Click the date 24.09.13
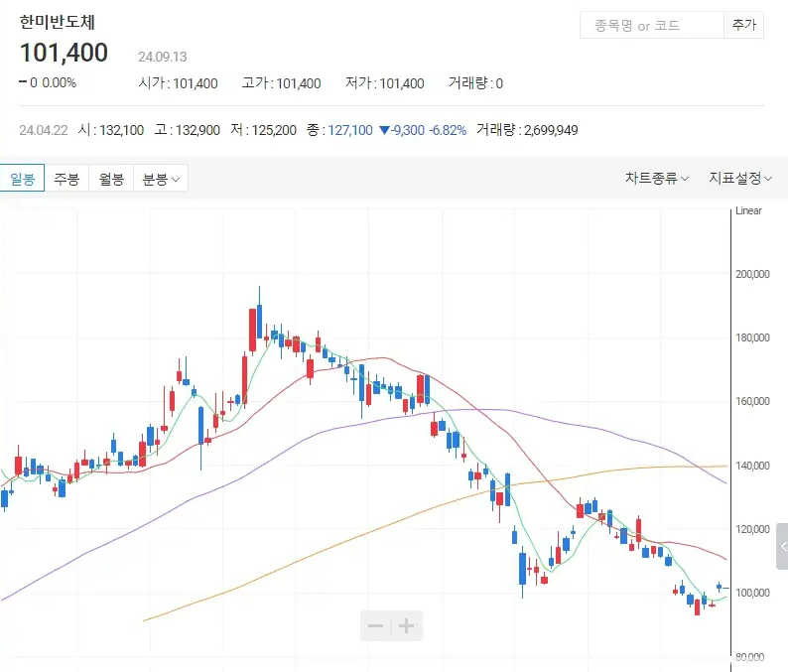This screenshot has height=672, width=788. (163, 57)
